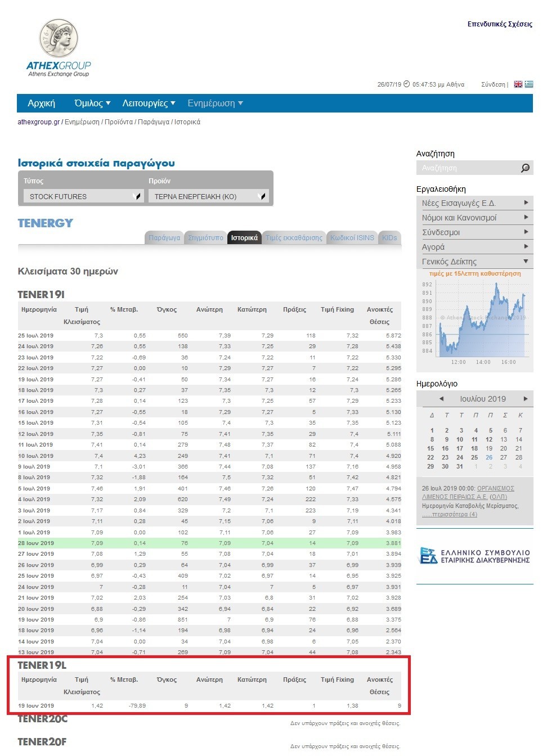
Task: Click the Ημερολόγιο calendar heading
Action: [437, 384]
